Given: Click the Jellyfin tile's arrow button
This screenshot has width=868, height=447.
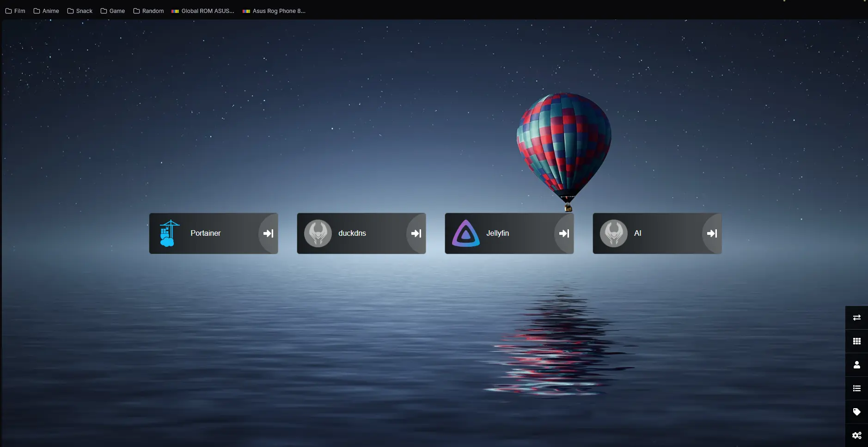Looking at the screenshot, I should click(x=564, y=233).
